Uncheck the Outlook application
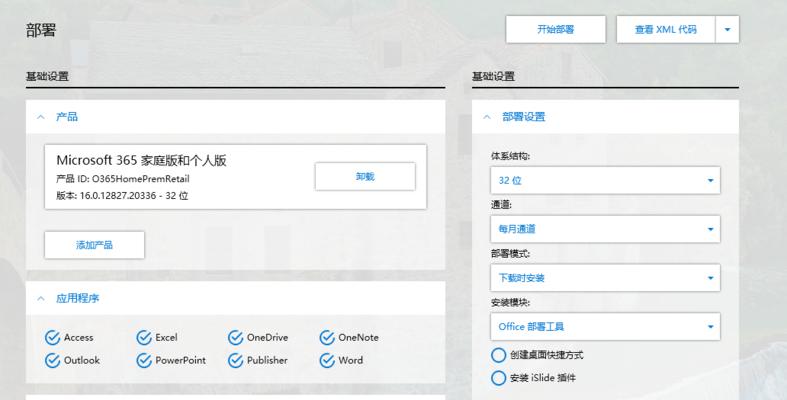 point(52,360)
